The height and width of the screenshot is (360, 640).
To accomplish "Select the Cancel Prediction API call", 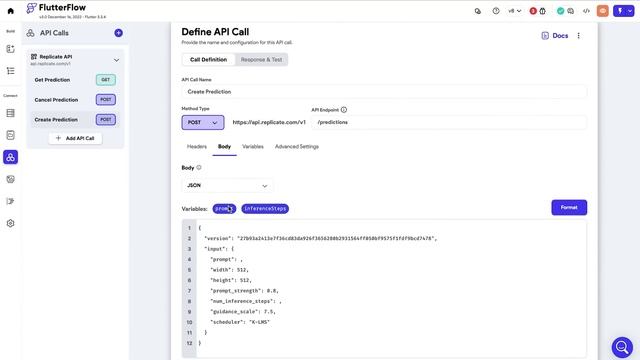I will point(75,100).
